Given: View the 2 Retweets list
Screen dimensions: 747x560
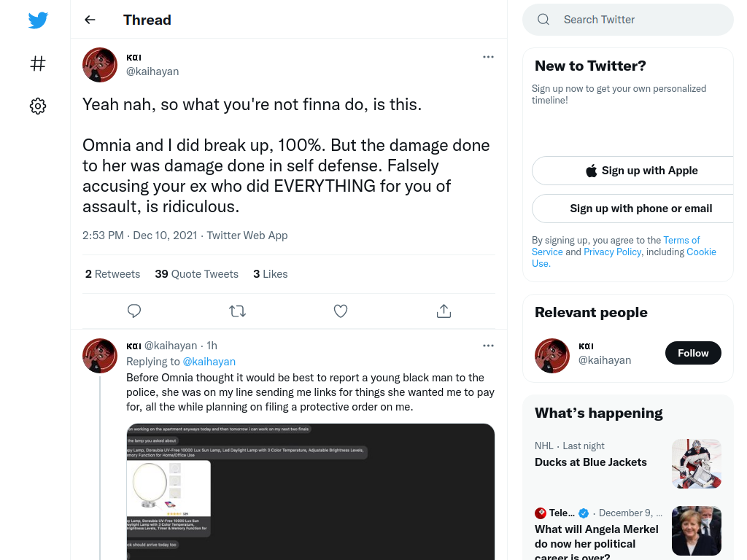Looking at the screenshot, I should 112,274.
